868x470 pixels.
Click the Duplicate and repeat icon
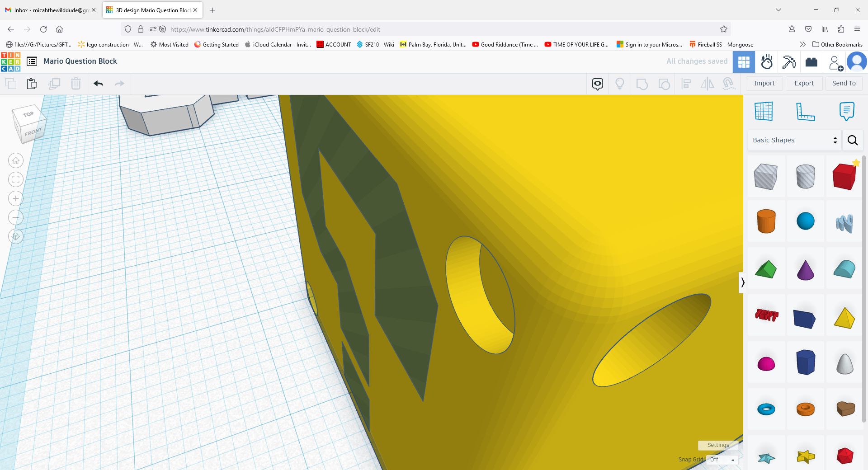click(54, 84)
